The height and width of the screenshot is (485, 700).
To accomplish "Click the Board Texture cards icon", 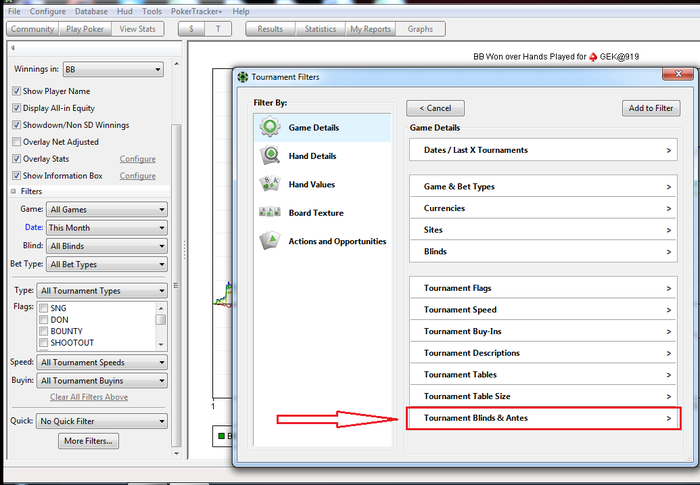I will point(270,212).
